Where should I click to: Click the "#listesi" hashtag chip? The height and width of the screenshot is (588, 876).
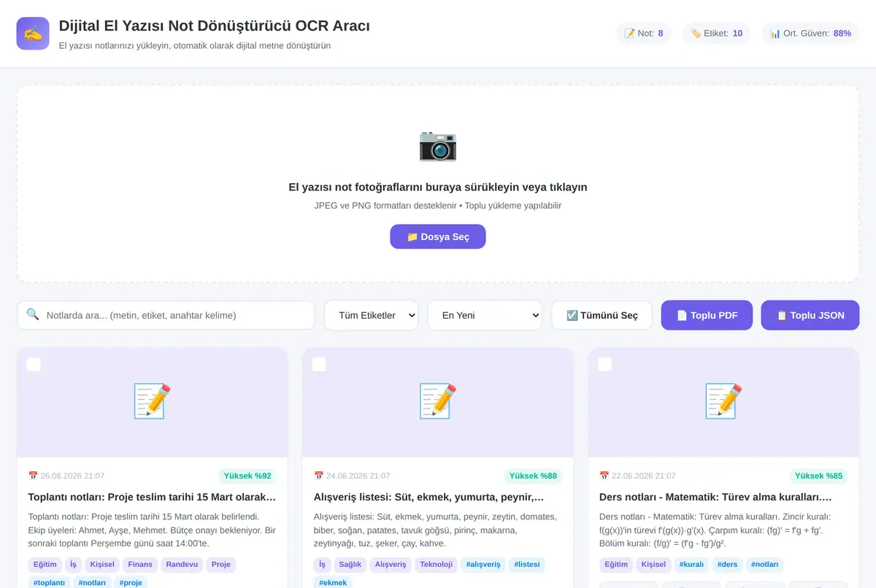click(526, 565)
